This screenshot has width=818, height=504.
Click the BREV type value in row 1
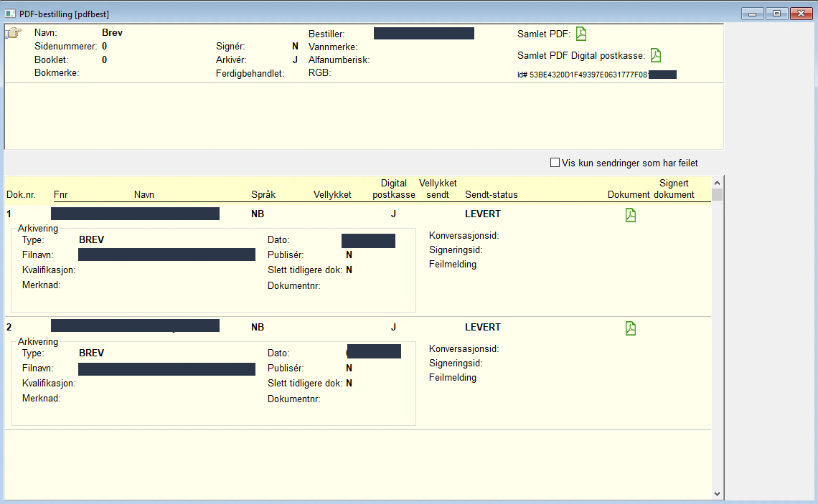(x=91, y=239)
